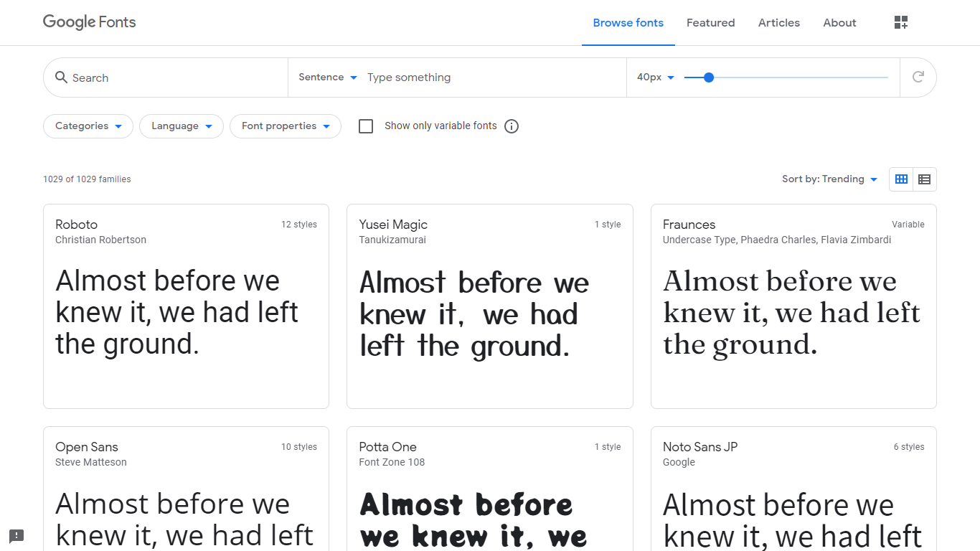Enable Show only variable fonts checkbox

pos(366,126)
